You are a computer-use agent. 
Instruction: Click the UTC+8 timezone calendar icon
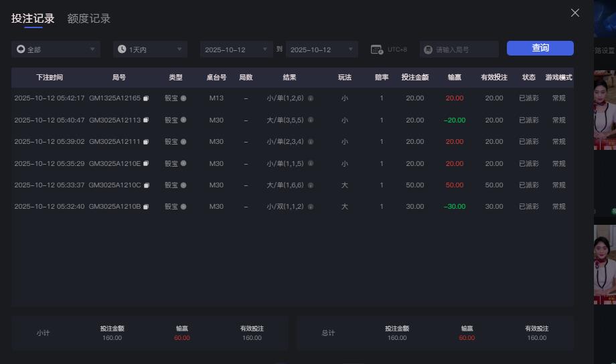click(x=376, y=50)
